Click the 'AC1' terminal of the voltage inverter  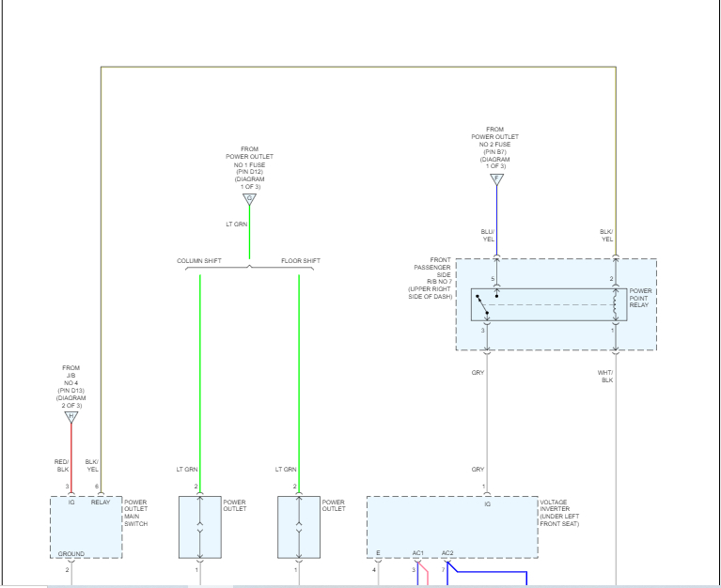coord(418,552)
